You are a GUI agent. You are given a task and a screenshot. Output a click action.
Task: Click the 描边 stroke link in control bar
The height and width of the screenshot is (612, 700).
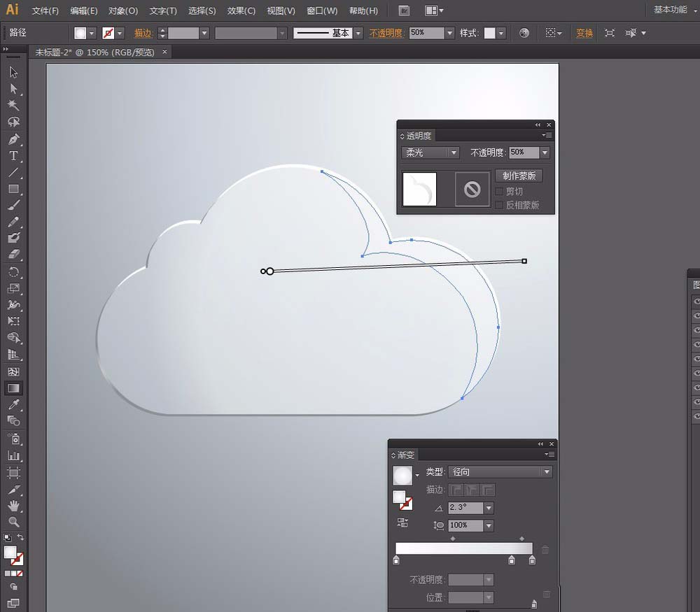[143, 33]
